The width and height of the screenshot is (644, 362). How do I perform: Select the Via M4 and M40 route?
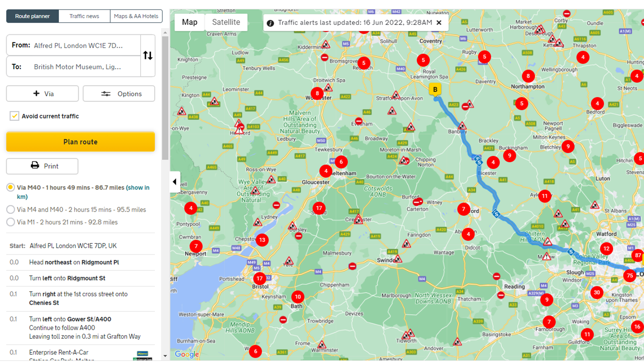[10, 209]
